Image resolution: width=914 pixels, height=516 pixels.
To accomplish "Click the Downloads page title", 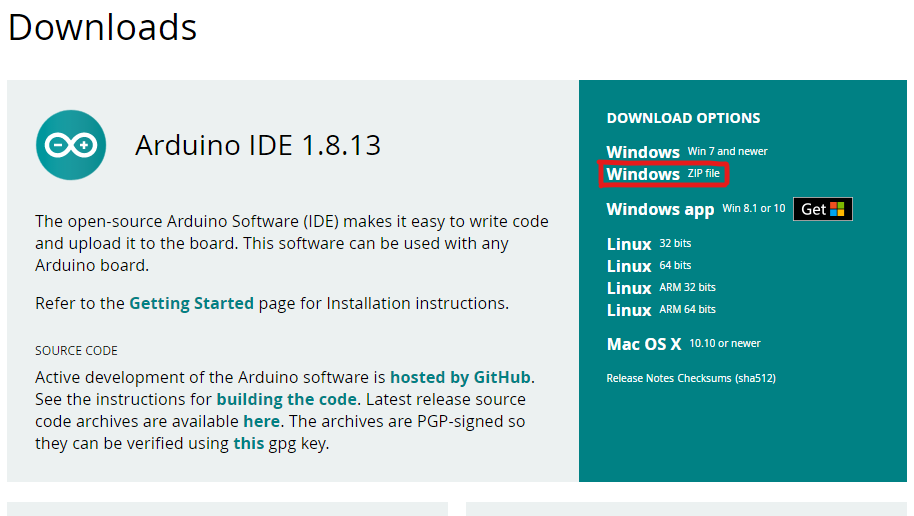I will click(x=103, y=27).
